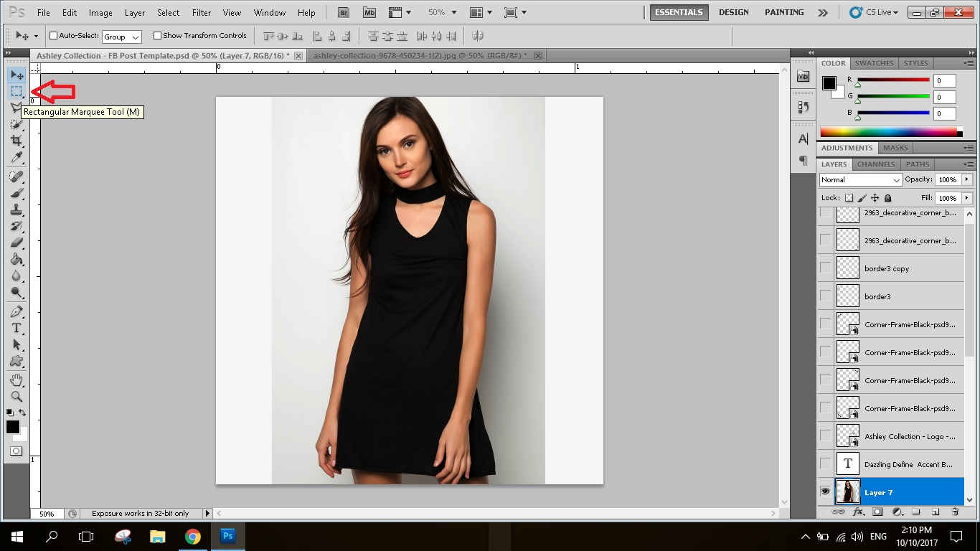Image resolution: width=980 pixels, height=551 pixels.
Task: Select the Paint Bucket tool
Action: 17,259
